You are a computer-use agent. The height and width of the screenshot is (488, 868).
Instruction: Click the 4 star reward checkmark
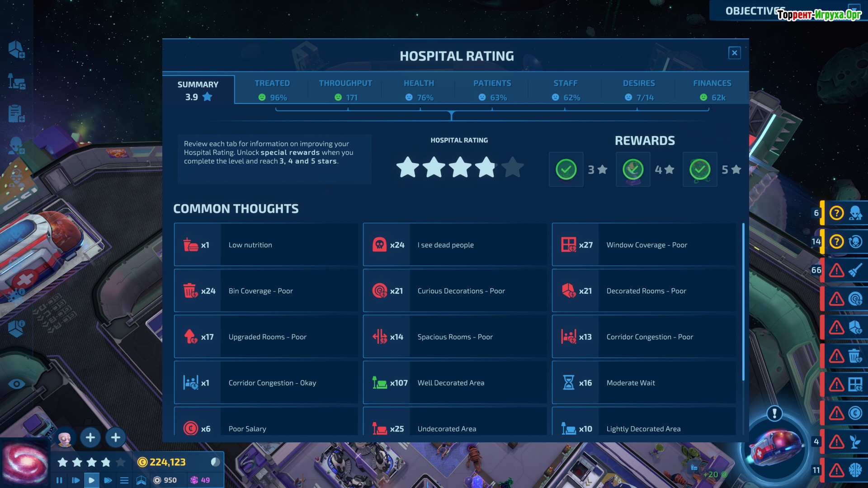pos(633,169)
